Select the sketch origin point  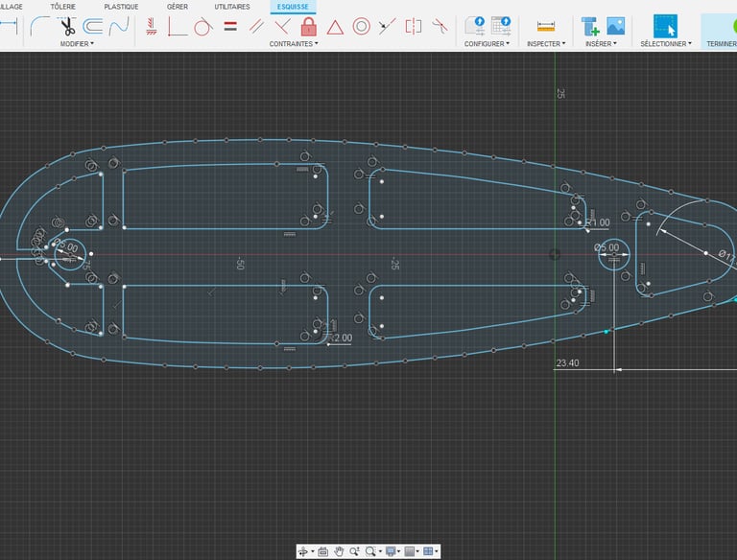(555, 255)
